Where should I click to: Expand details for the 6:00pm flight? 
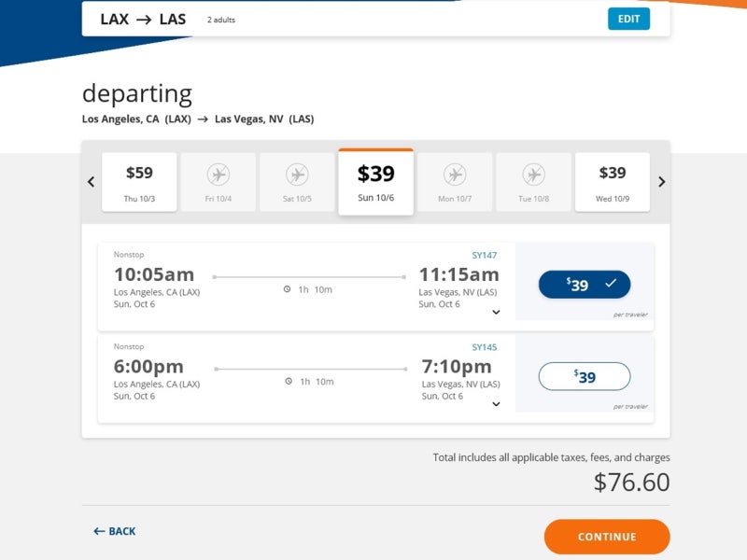coord(496,404)
